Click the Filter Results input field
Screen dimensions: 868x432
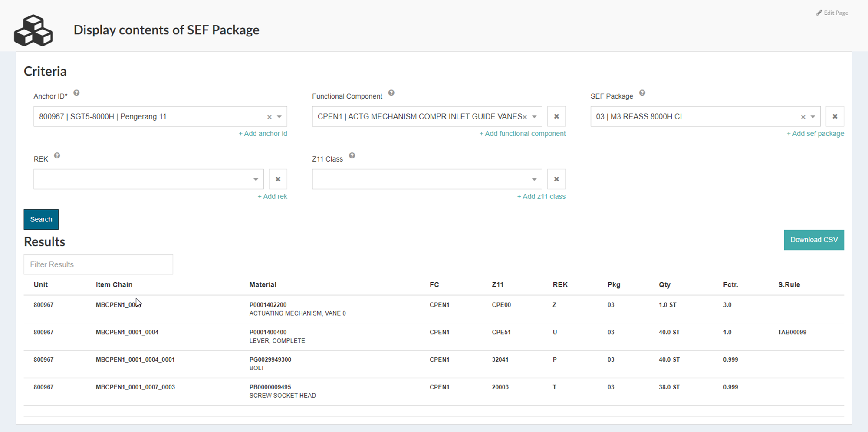[99, 264]
